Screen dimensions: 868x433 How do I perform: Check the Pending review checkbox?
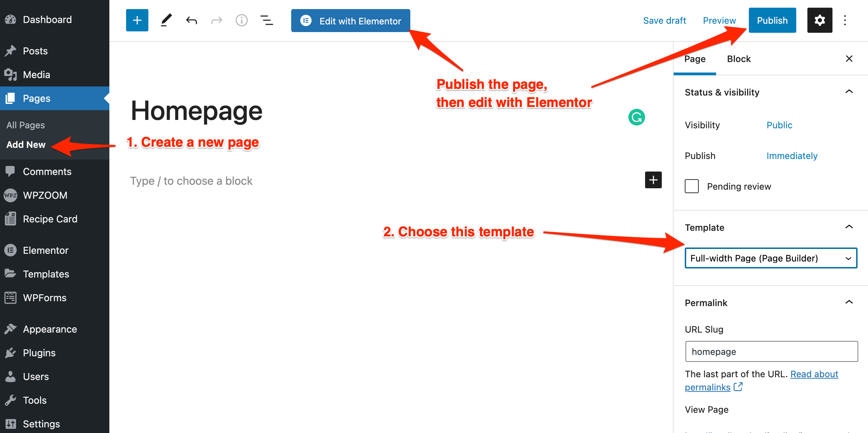pos(692,186)
